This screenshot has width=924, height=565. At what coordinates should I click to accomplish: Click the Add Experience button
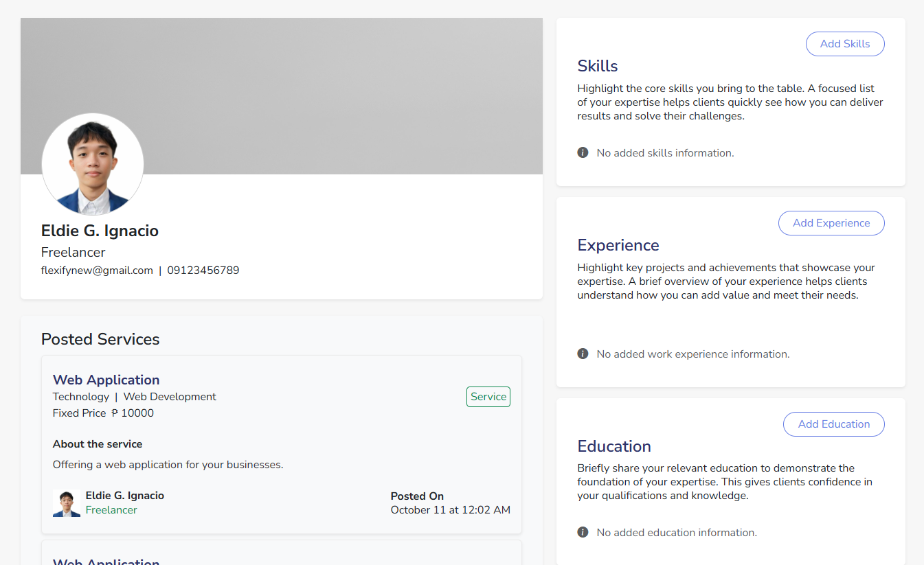point(831,223)
